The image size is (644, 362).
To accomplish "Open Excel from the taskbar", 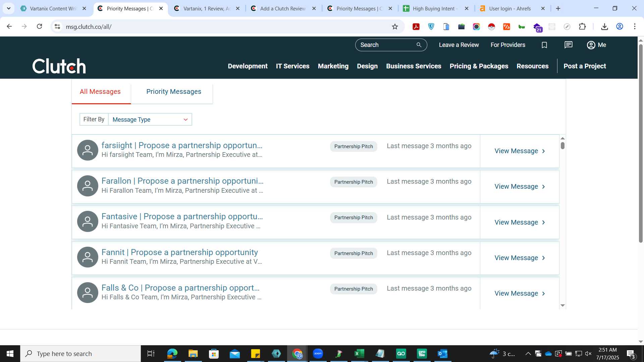I will coord(360,354).
